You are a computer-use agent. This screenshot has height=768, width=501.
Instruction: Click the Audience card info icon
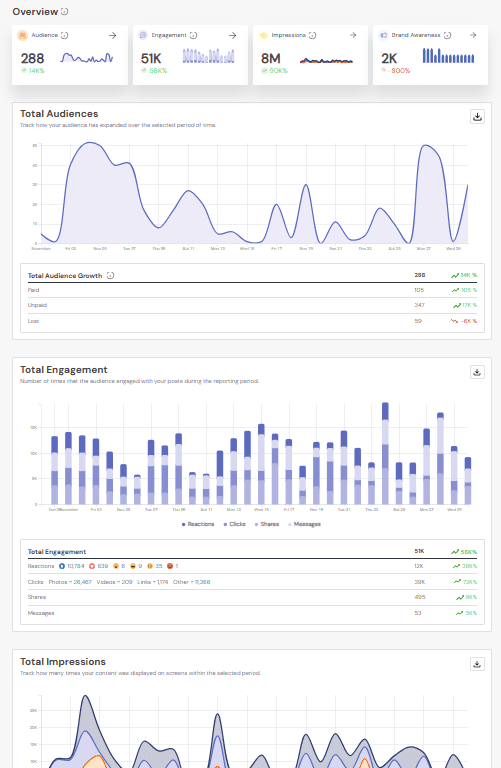click(65, 35)
